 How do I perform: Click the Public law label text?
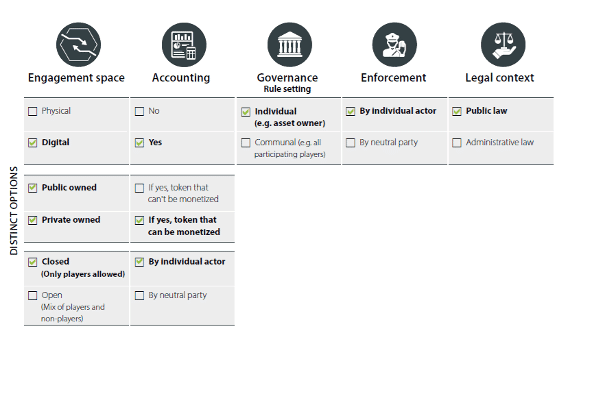click(x=487, y=111)
